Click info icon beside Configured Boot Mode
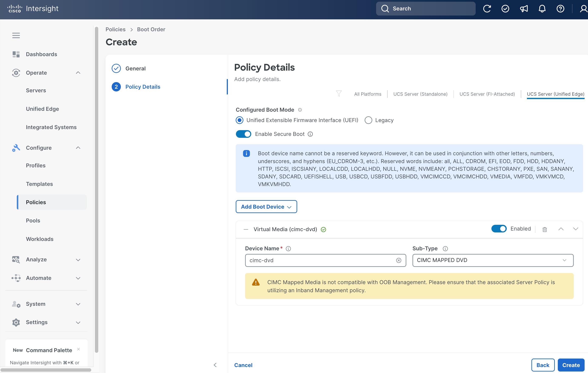Image resolution: width=588 pixels, height=373 pixels. coord(300,110)
